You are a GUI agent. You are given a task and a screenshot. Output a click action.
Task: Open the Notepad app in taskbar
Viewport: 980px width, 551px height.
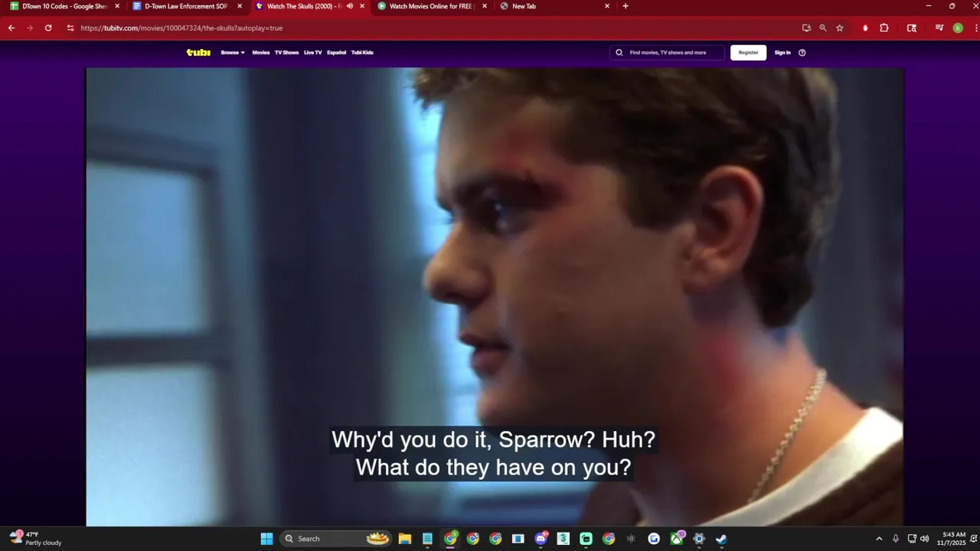(x=427, y=539)
